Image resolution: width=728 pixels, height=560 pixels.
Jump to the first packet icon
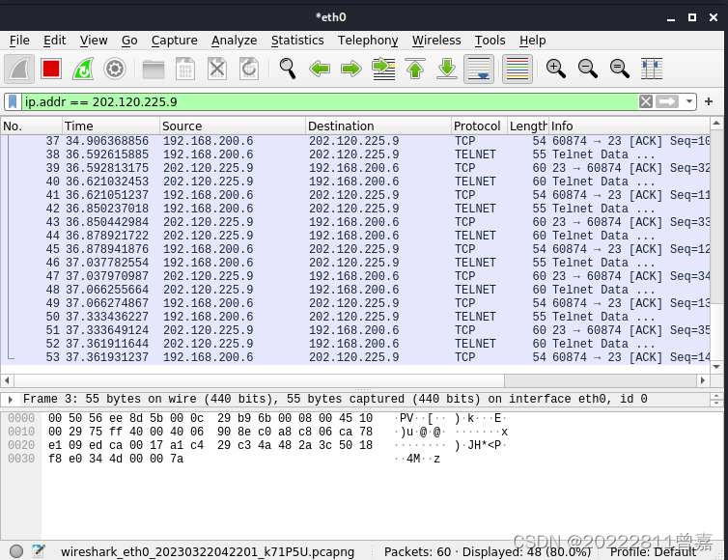415,69
